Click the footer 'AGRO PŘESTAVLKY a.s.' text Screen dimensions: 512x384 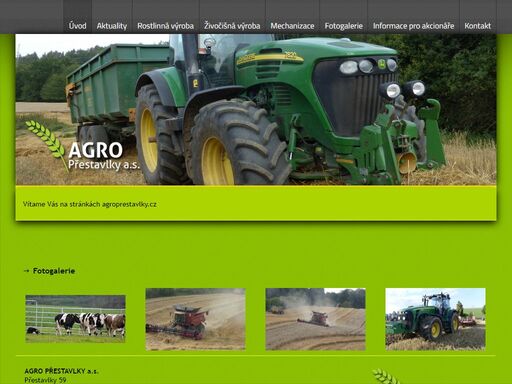pyautogui.click(x=61, y=371)
